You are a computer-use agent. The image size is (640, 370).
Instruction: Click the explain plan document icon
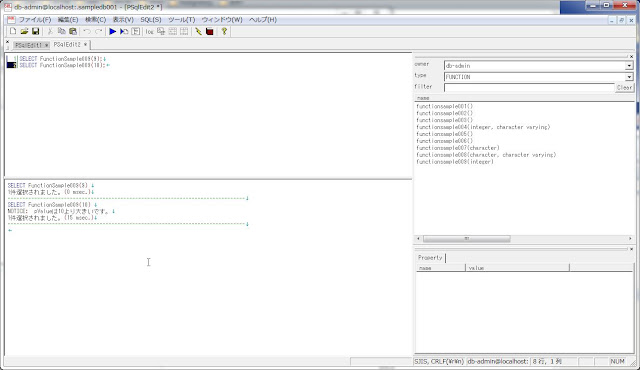[136, 31]
